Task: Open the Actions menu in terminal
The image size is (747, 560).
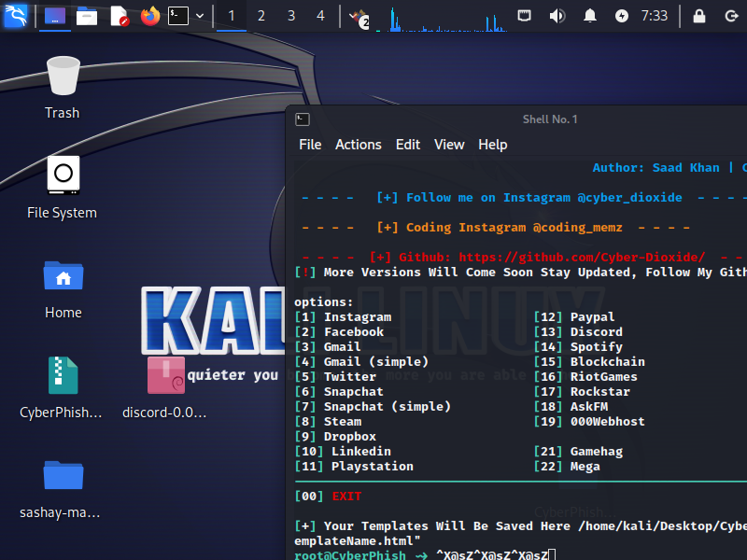Action: click(x=358, y=145)
